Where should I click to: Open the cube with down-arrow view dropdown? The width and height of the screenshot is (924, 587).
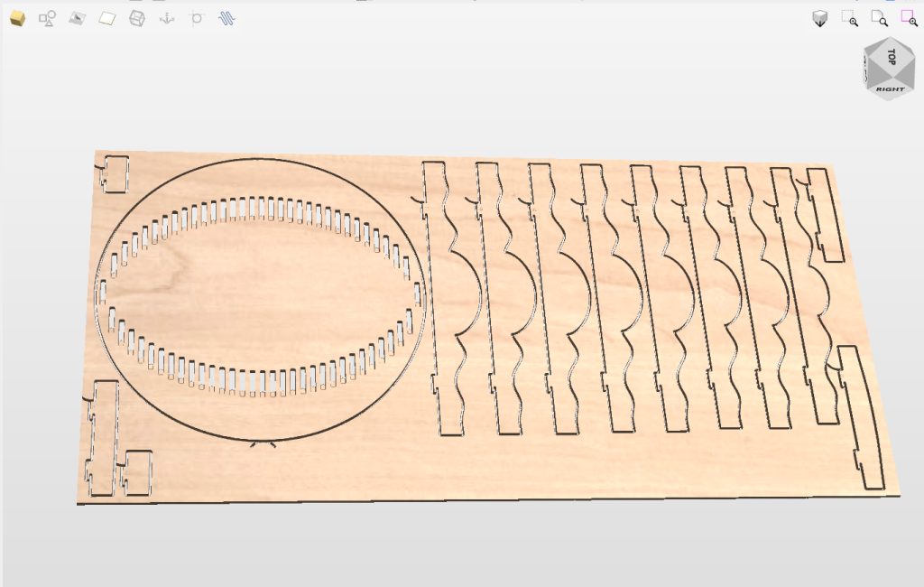pos(819,19)
